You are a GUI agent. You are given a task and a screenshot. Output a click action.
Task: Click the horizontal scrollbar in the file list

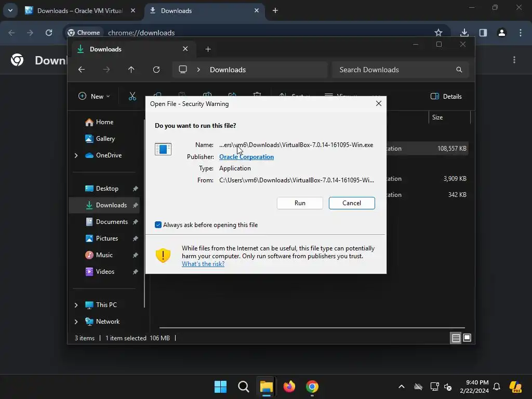point(312,328)
